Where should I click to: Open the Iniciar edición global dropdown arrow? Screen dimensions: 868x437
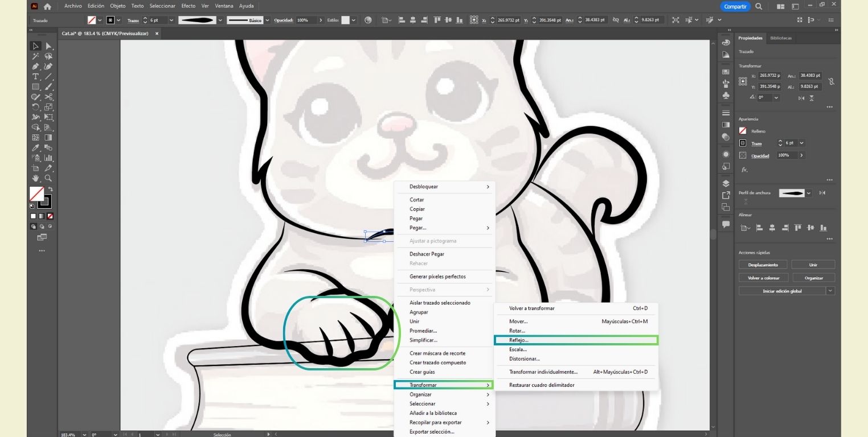(x=830, y=291)
